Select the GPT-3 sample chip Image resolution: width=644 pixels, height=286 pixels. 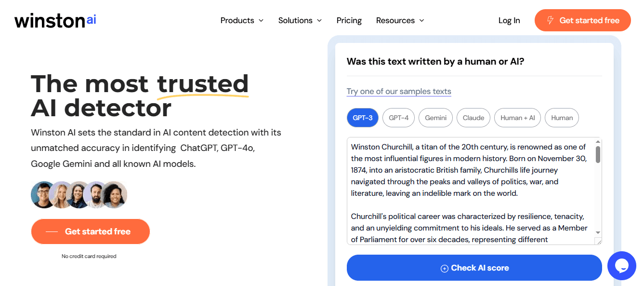point(363,118)
